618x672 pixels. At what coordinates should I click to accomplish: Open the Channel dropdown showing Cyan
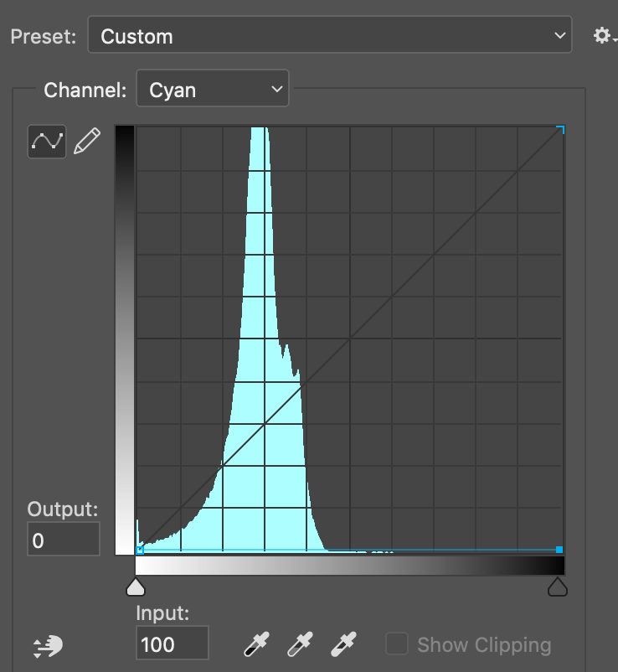pyautogui.click(x=213, y=88)
